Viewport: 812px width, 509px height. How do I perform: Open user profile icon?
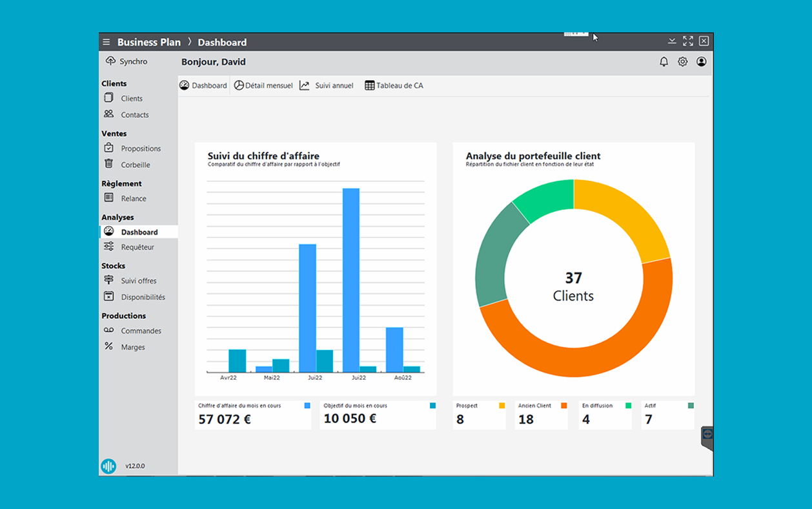pos(702,62)
